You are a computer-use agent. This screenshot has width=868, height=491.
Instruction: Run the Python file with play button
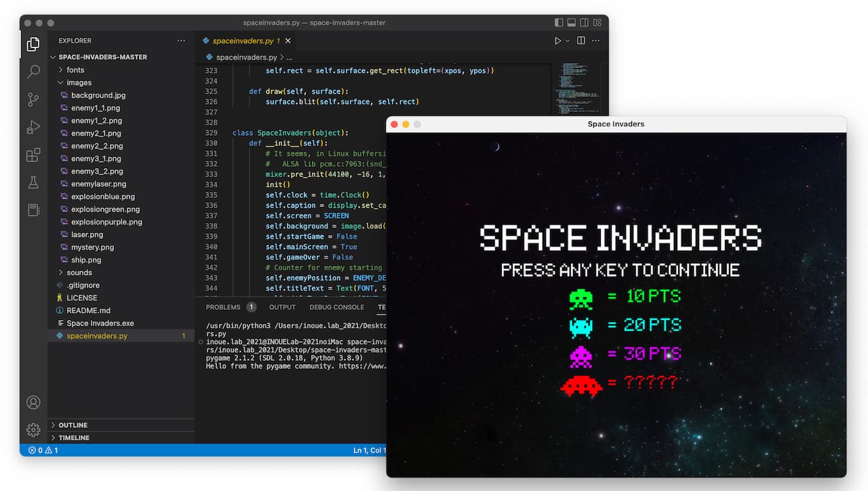tap(558, 41)
